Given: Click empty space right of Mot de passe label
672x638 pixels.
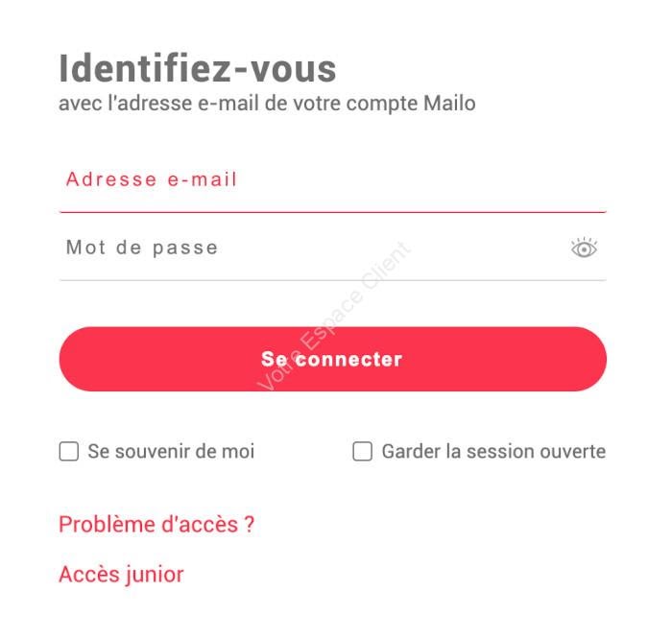Looking at the screenshot, I should (x=386, y=248).
